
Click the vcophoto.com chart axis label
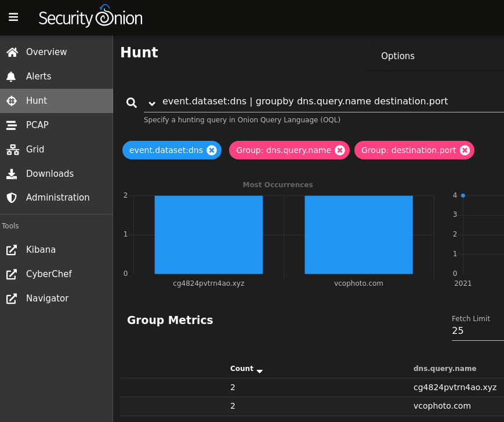pos(358,283)
